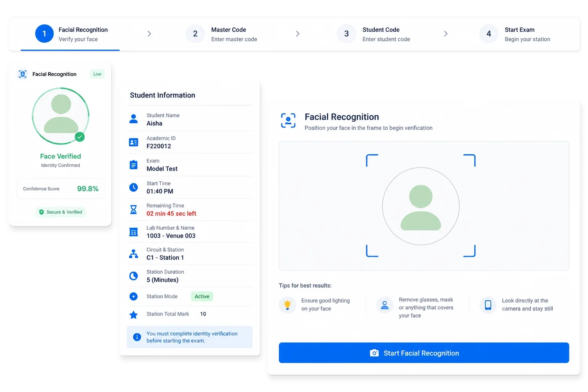Screen dimensions: 588x392
Task: Click the network icon beside Circuit & Station
Action: 134,254
